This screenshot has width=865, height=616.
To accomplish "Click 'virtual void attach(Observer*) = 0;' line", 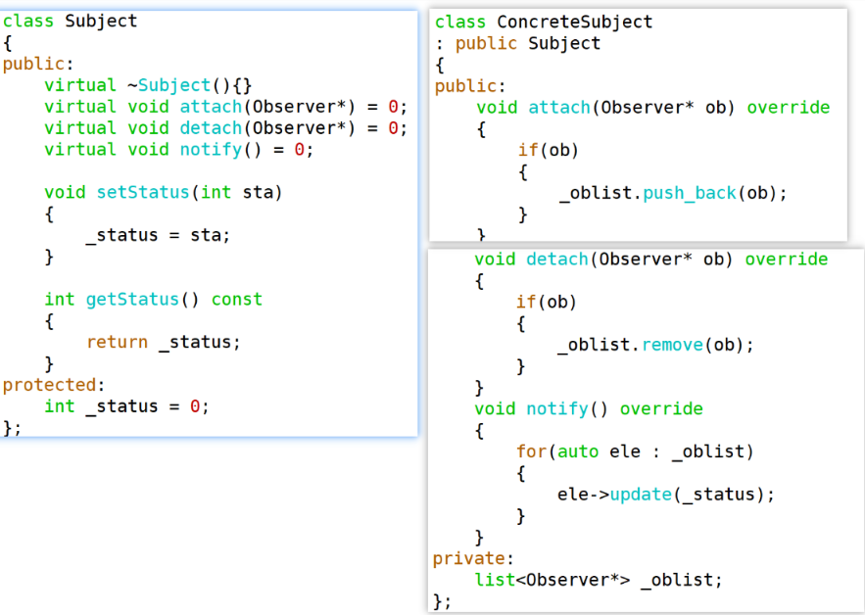I will tap(225, 107).
